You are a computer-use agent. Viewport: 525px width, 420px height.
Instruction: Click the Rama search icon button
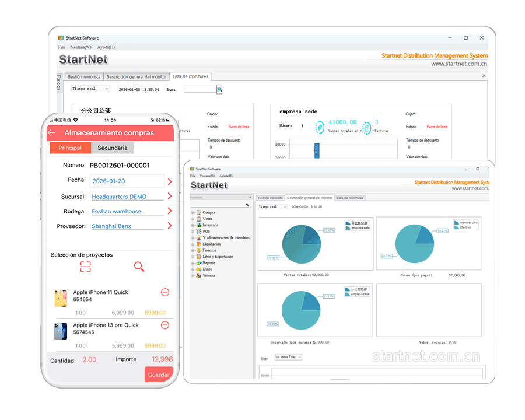(219, 89)
